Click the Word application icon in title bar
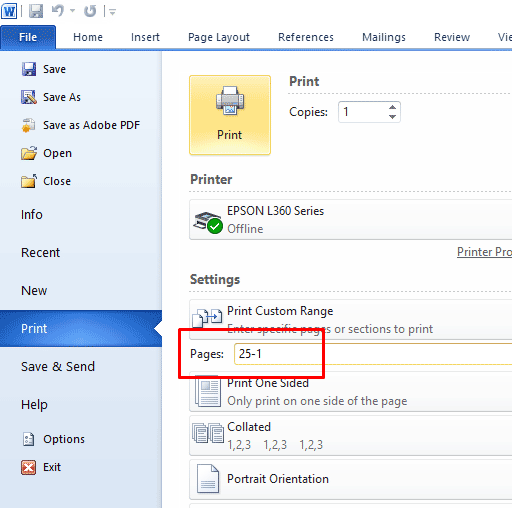The image size is (512, 508). pos(9,11)
